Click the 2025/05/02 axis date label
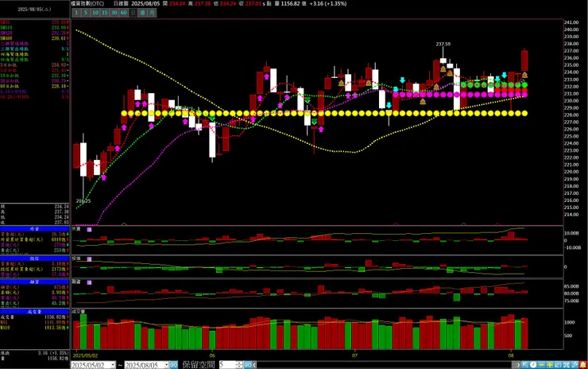The width and height of the screenshot is (588, 369). coord(86,355)
